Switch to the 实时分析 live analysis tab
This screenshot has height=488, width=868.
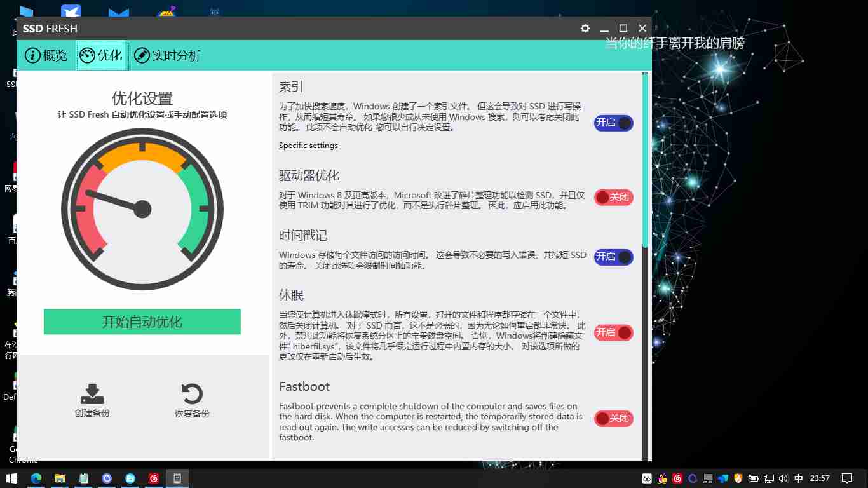(167, 56)
